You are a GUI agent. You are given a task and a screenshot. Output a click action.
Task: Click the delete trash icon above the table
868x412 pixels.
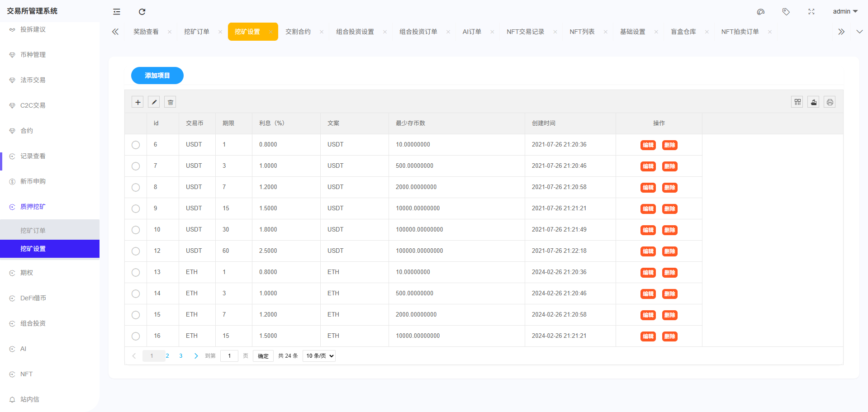170,102
